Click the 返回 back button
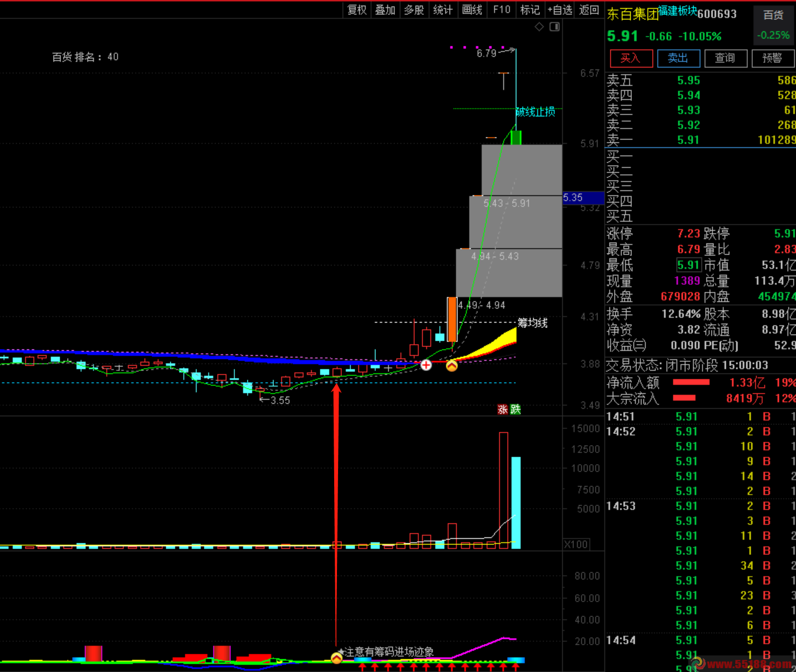The image size is (796, 672). point(589,9)
